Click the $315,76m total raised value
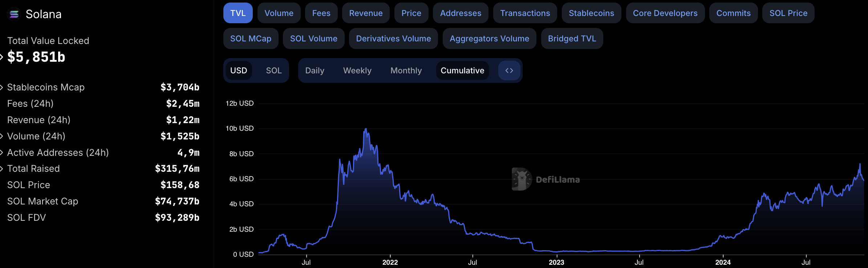The image size is (868, 268). (x=177, y=168)
